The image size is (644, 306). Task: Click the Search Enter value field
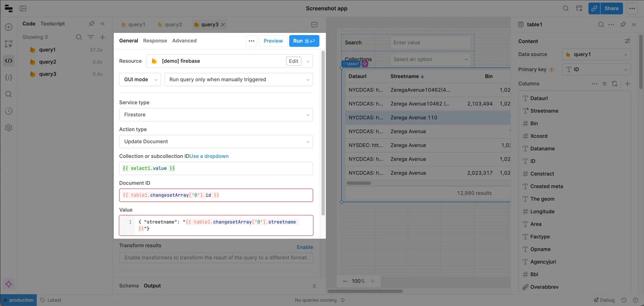pos(430,43)
